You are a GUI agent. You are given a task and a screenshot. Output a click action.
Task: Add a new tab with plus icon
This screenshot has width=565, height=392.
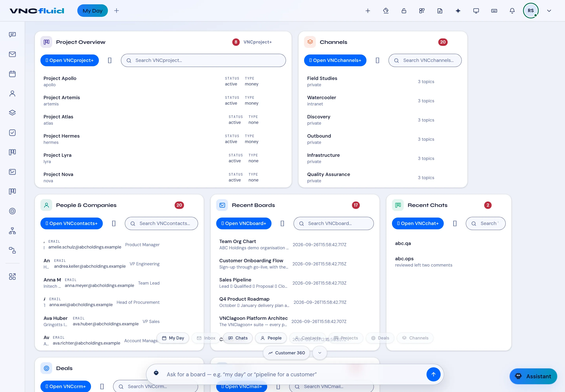coord(117,11)
